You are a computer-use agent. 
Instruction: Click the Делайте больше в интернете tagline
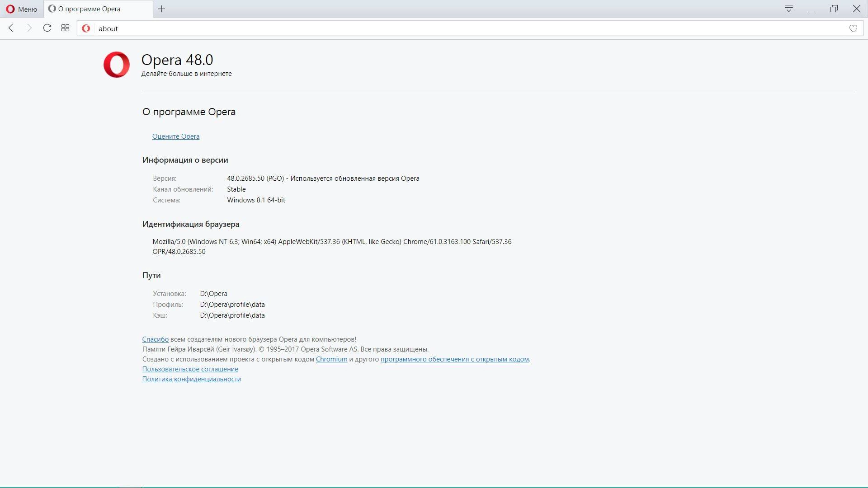coord(186,74)
